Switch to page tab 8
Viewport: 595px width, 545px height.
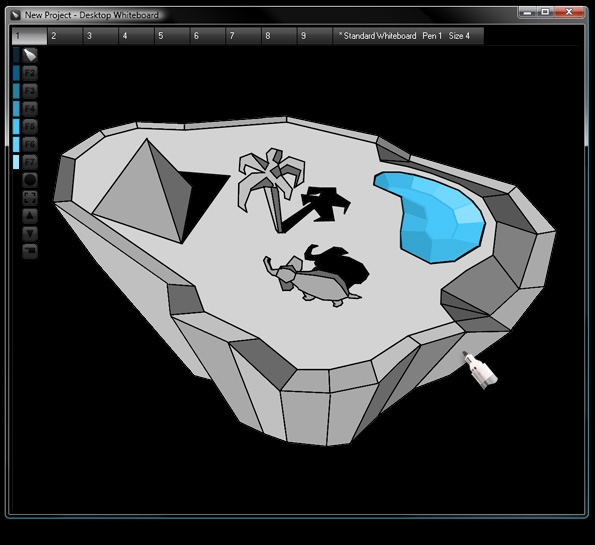click(279, 36)
